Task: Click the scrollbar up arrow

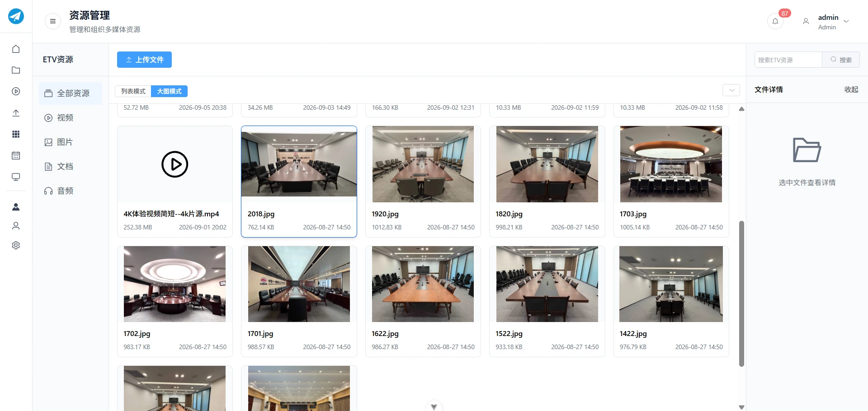Action: coord(741,109)
